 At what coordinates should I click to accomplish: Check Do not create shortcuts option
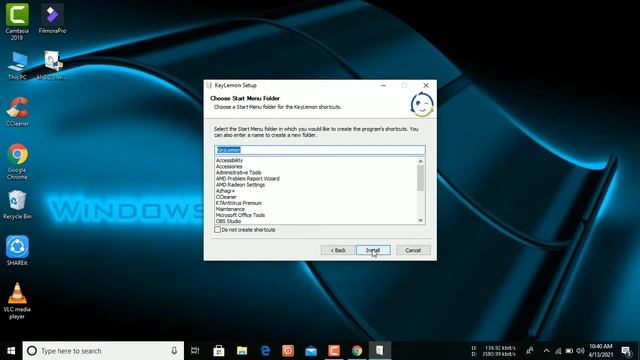218,230
